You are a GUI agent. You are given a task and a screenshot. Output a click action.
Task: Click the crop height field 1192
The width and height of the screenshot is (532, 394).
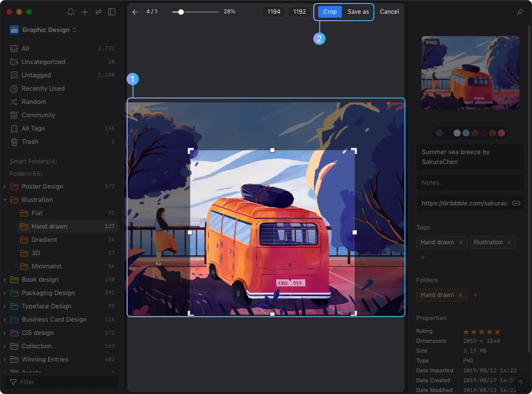coord(299,12)
